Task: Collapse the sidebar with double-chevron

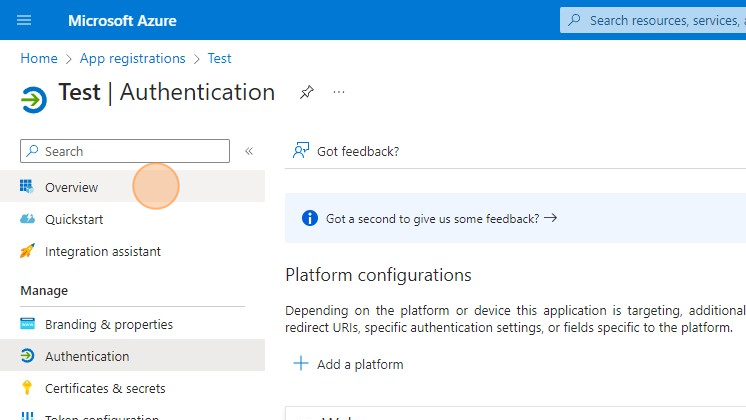Action: tap(249, 151)
